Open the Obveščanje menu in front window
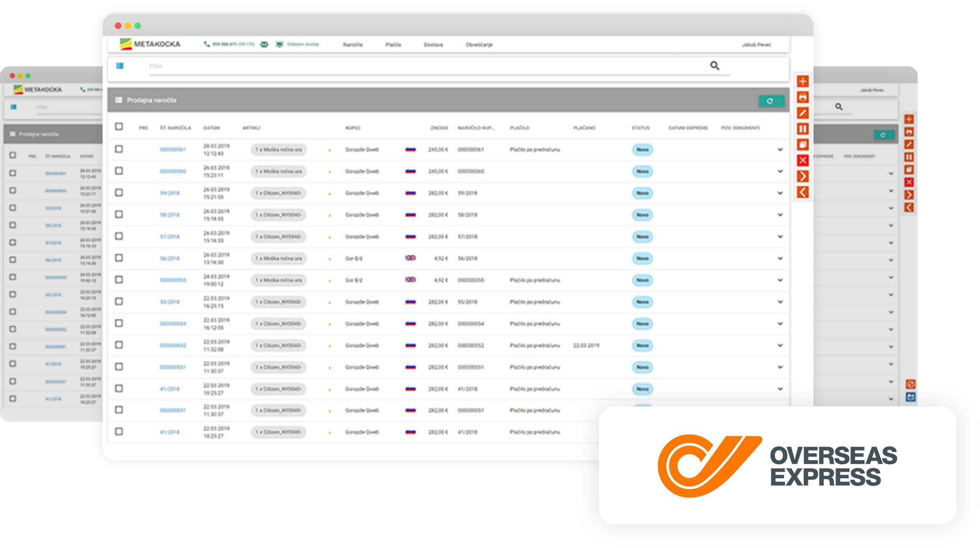The image size is (980, 548). pos(479,45)
